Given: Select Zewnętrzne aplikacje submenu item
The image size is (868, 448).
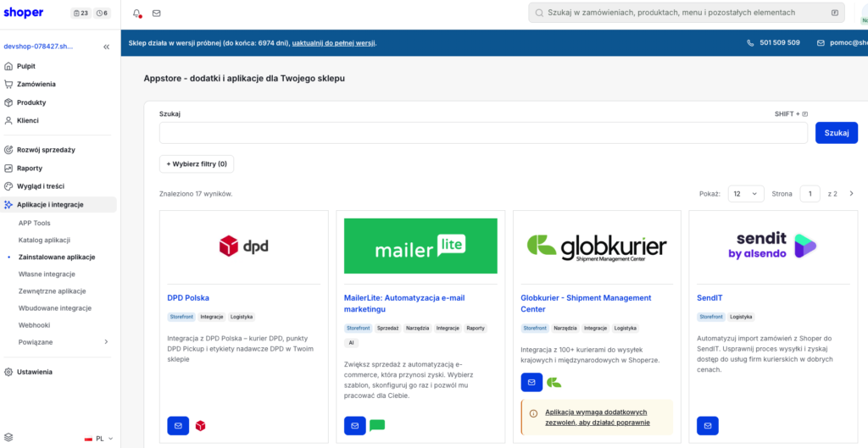Looking at the screenshot, I should click(x=52, y=291).
